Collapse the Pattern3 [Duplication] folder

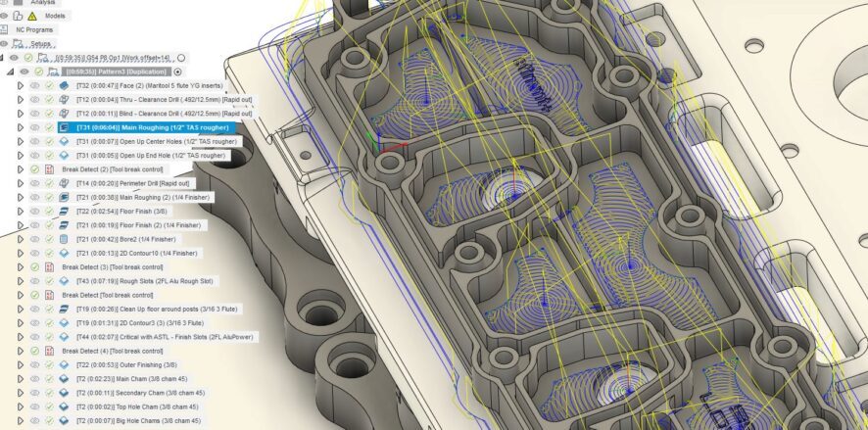pyautogui.click(x=10, y=72)
